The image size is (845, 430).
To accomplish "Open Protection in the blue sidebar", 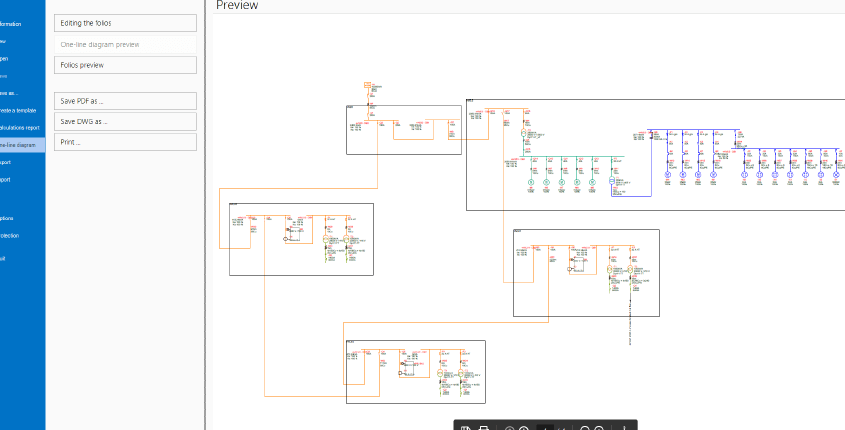I will coord(10,235).
